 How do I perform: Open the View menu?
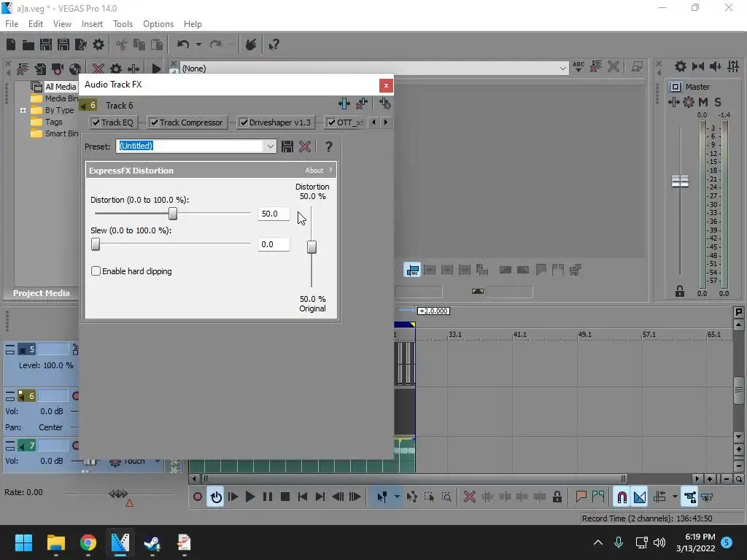pos(62,24)
